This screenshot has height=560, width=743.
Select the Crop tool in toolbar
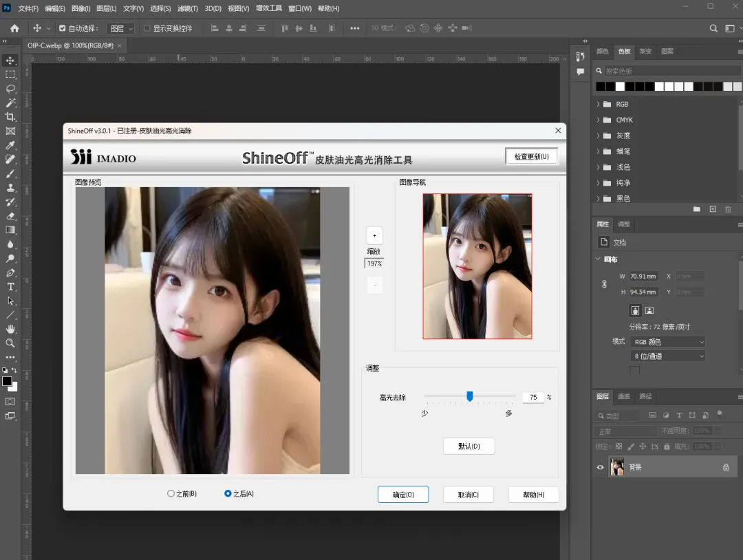click(x=10, y=117)
